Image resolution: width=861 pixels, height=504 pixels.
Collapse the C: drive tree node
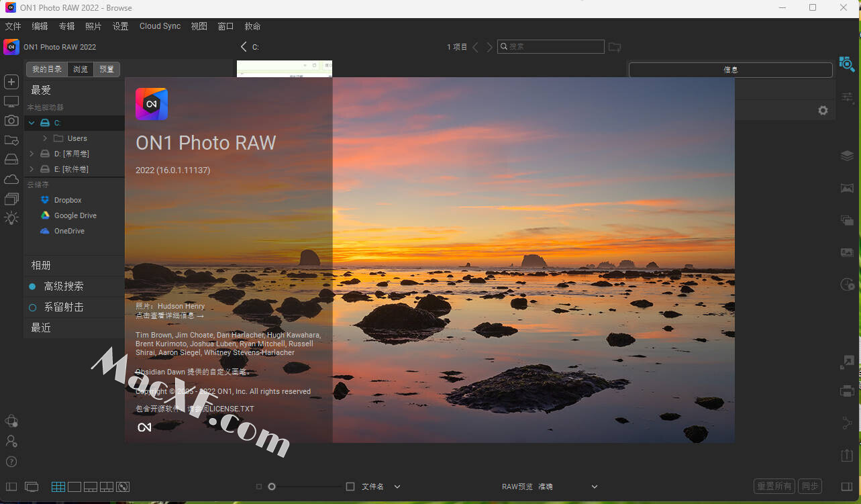pyautogui.click(x=32, y=123)
